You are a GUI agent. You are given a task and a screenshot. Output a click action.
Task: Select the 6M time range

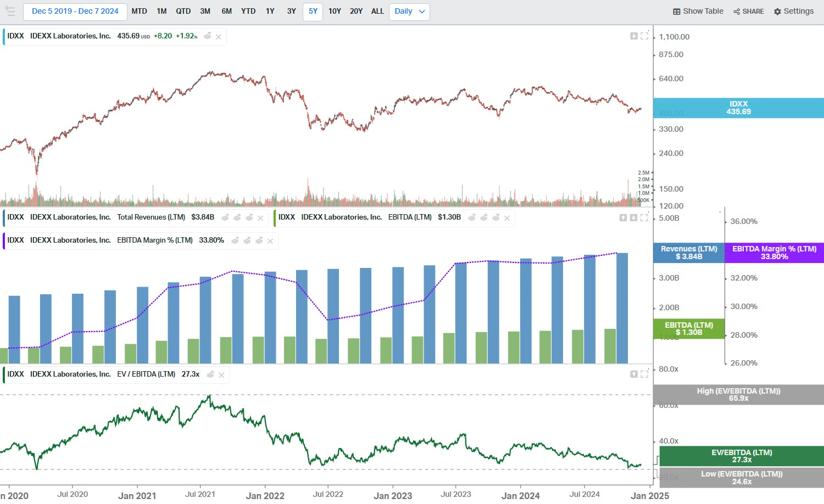click(x=227, y=11)
